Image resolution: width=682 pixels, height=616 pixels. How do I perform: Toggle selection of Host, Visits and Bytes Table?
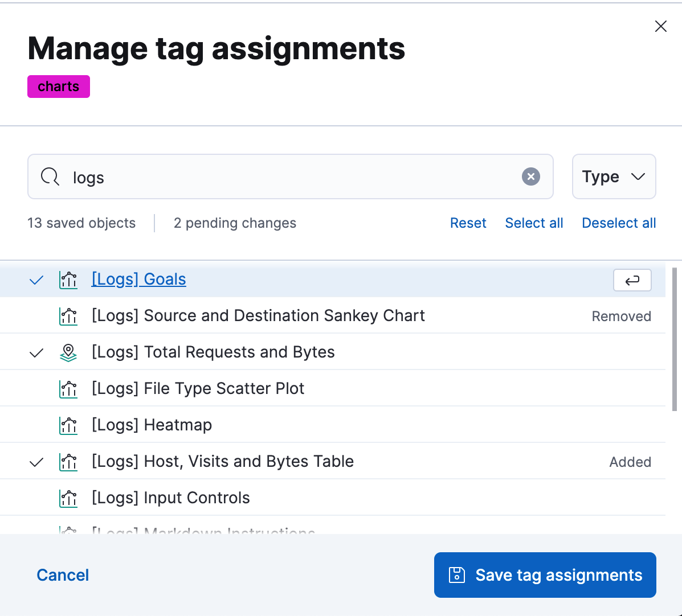tap(36, 461)
